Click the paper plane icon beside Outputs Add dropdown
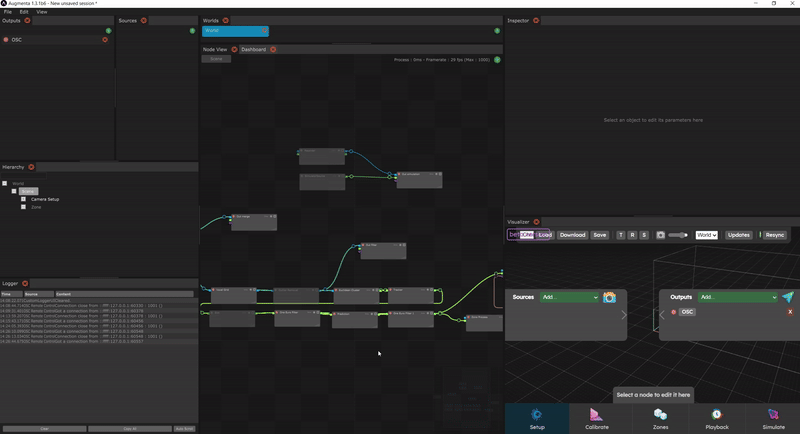The height and width of the screenshot is (434, 800). pyautogui.click(x=788, y=297)
